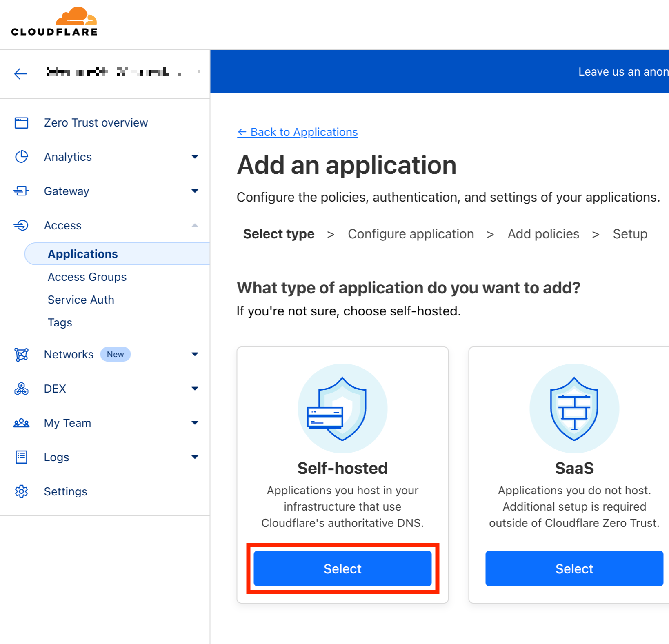
Task: Click the Cloudflare logo
Action: point(54,21)
